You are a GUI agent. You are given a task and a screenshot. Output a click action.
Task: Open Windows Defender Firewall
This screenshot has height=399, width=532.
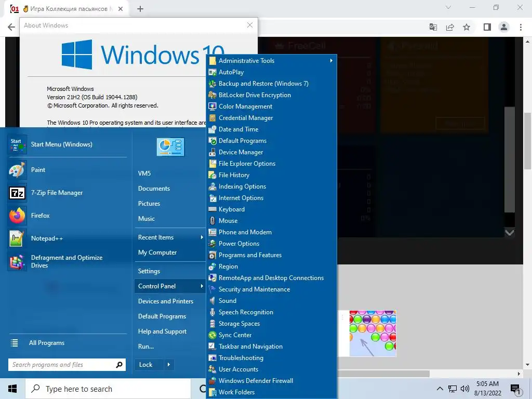pyautogui.click(x=271, y=381)
